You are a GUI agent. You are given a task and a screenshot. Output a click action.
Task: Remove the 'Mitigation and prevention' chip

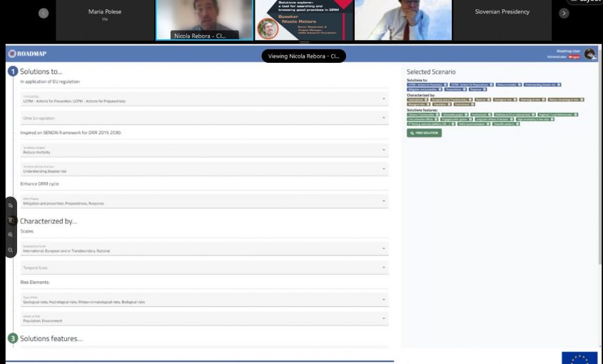(440, 89)
